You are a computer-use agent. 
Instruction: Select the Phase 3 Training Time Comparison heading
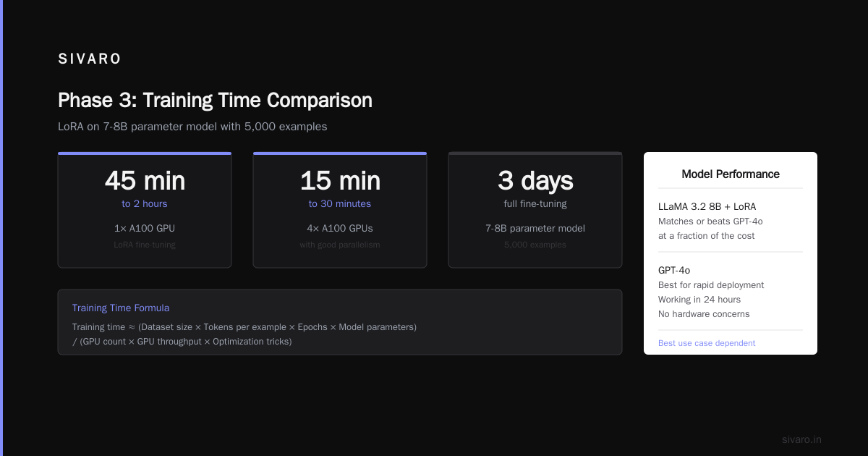[215, 100]
